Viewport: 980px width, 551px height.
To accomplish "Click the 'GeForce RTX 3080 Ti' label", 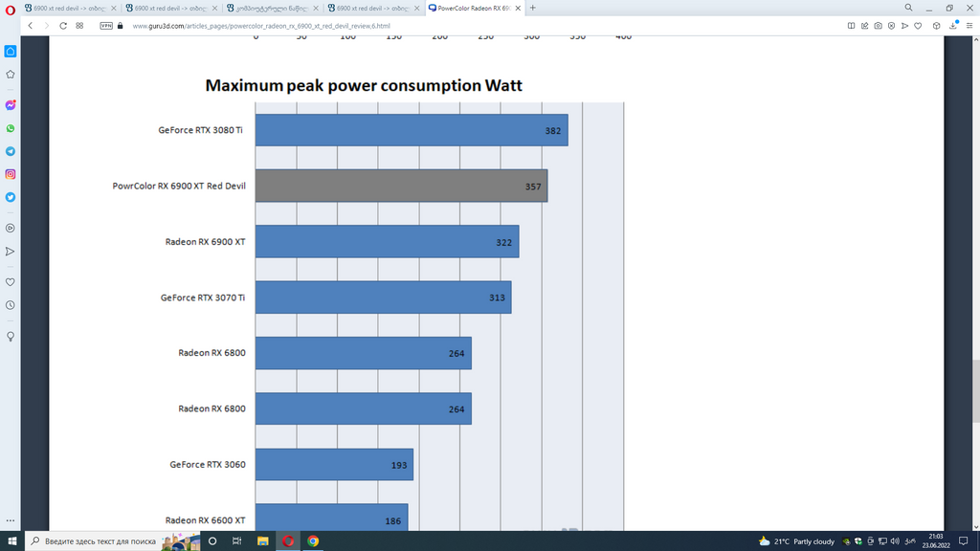I will [x=200, y=130].
